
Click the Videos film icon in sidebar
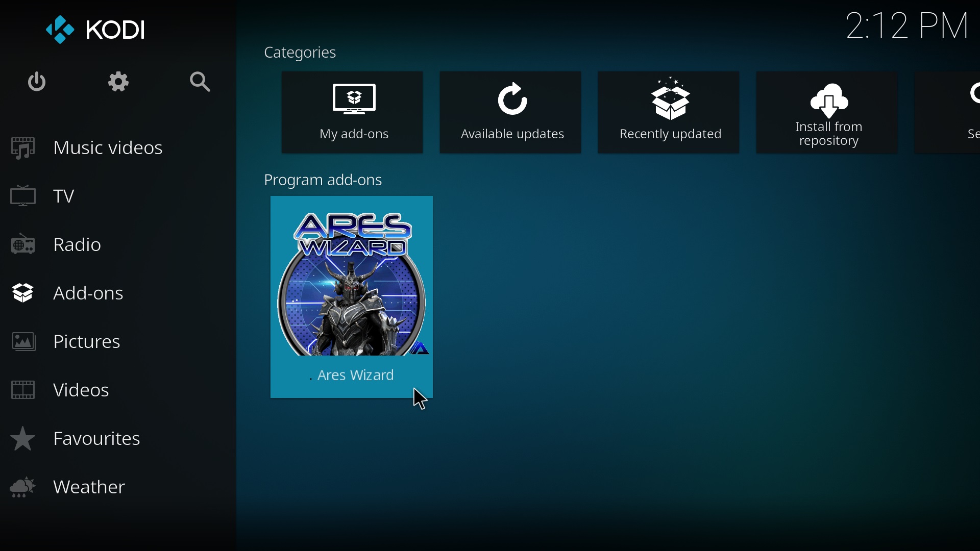(x=23, y=390)
